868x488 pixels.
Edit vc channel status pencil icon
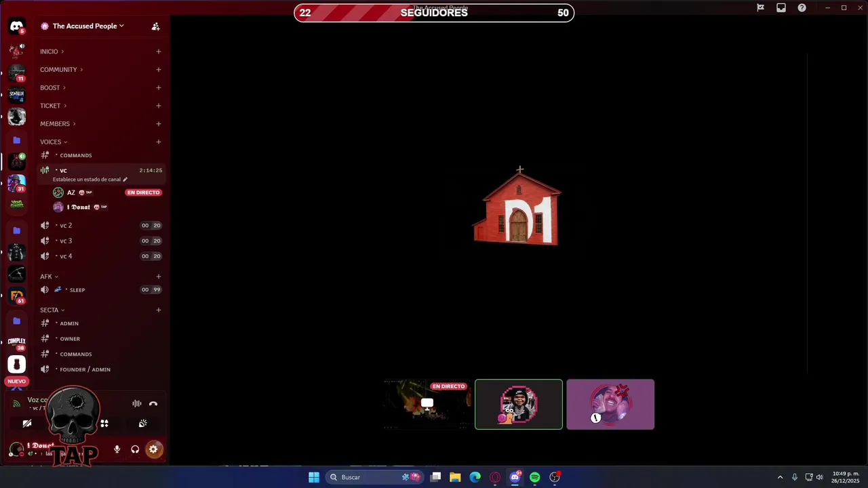coord(125,180)
